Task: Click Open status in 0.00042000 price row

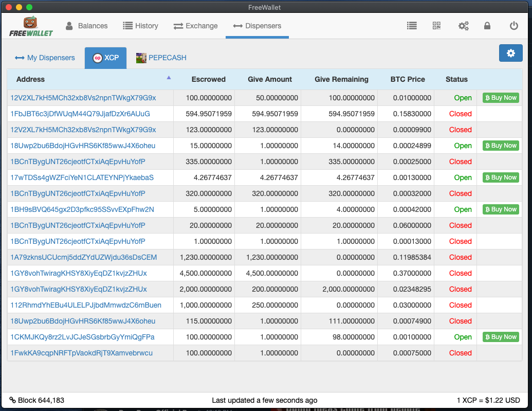Action: pyautogui.click(x=463, y=209)
